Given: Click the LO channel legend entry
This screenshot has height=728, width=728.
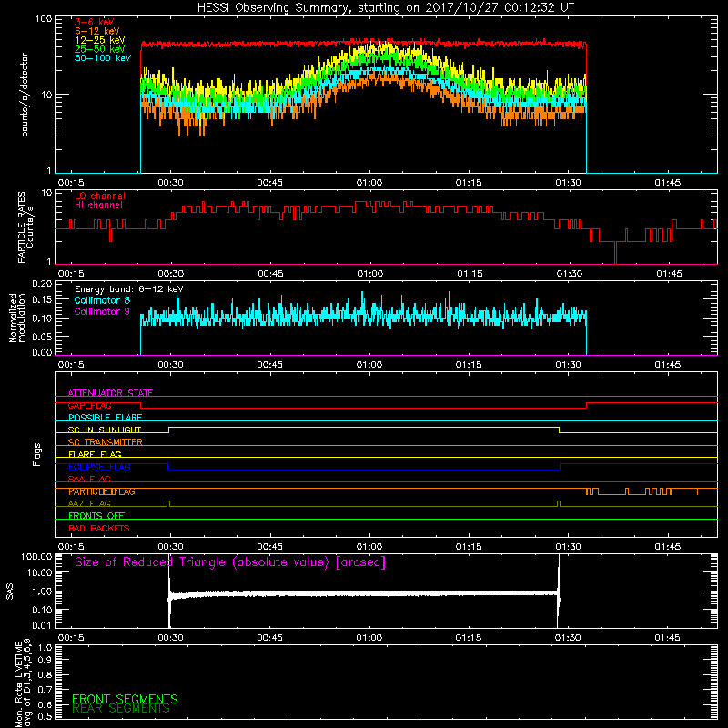Looking at the screenshot, I should [100, 196].
